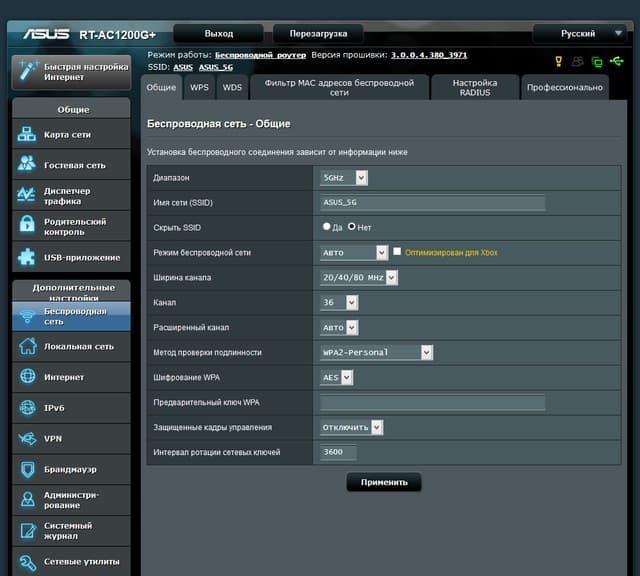Click the VPN sidebar icon
The image size is (640, 576).
(27, 438)
